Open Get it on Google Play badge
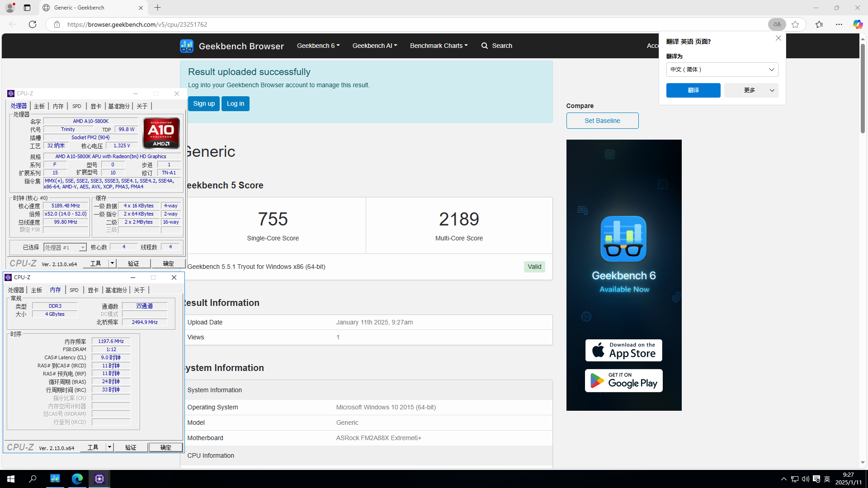This screenshot has height=488, width=868. (623, 380)
